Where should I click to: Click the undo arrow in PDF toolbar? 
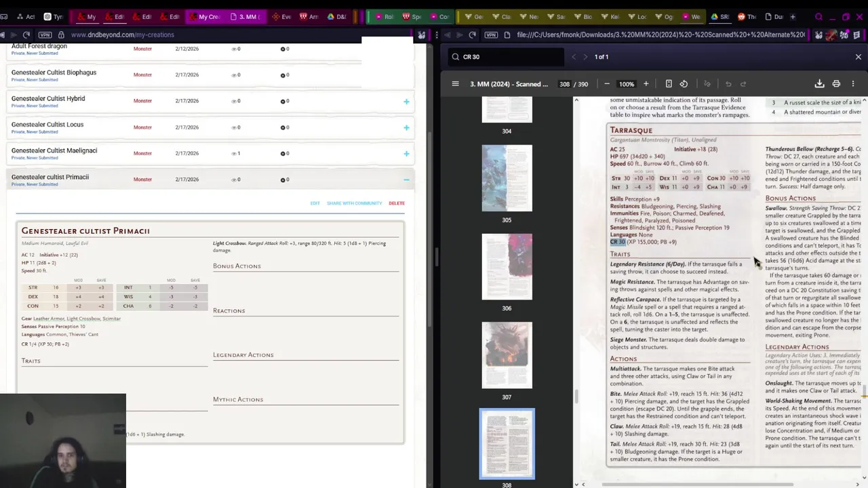(x=728, y=84)
